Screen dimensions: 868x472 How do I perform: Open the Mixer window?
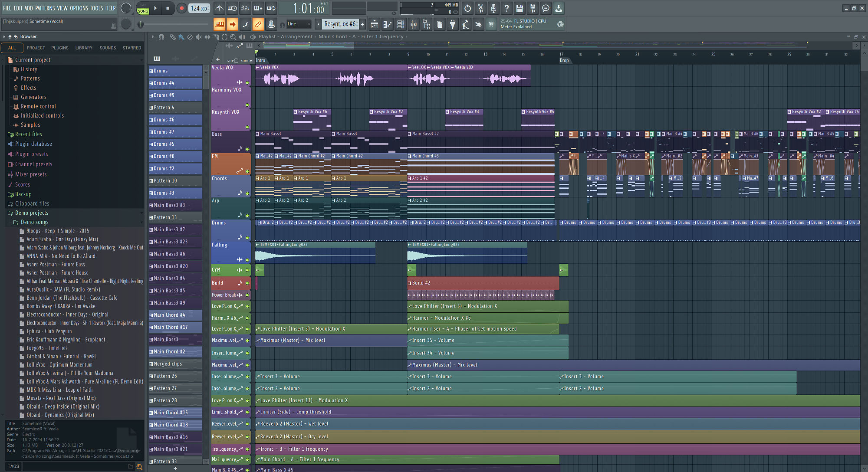pos(414,25)
